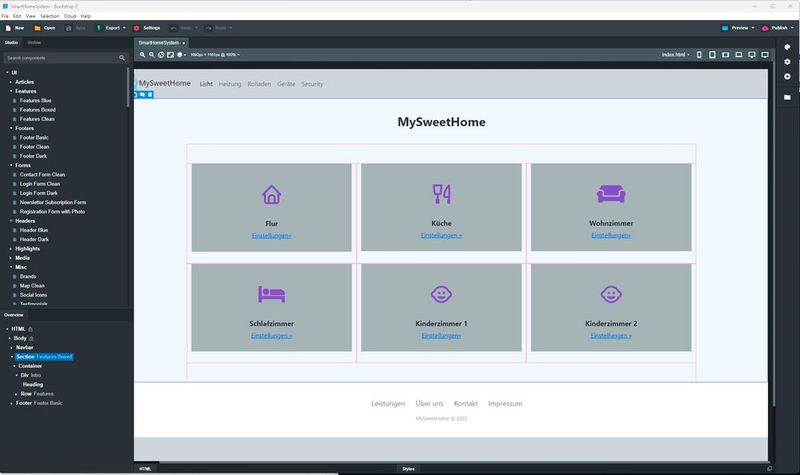800x475 pixels.
Task: Select the Login Form Clean component
Action: [40, 184]
